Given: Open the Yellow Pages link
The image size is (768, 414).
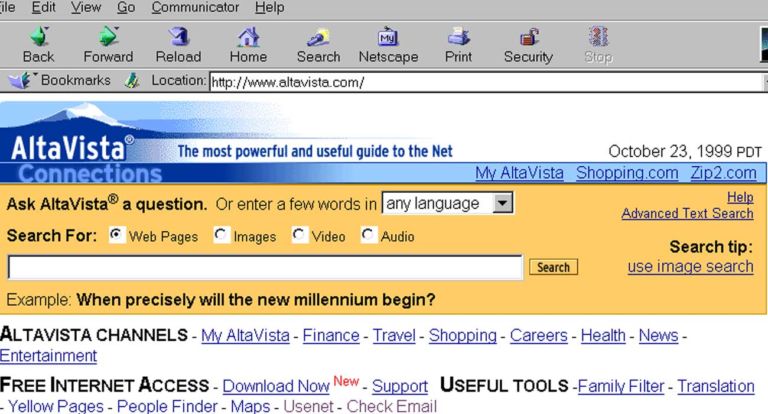Looking at the screenshot, I should click(x=56, y=406).
